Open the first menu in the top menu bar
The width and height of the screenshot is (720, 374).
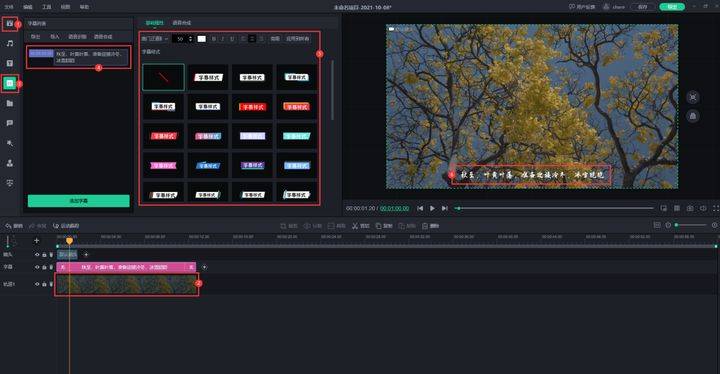click(9, 7)
